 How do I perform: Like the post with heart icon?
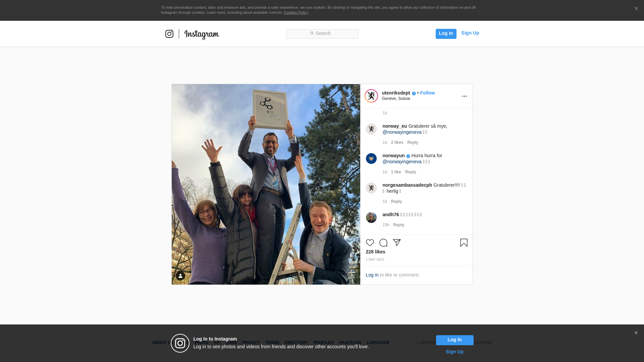370,243
